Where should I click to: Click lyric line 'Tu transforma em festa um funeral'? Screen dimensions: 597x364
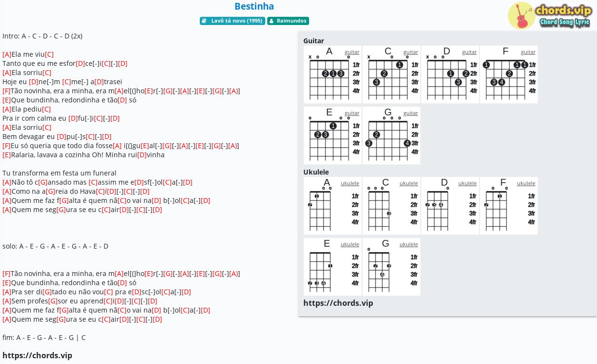coord(59,173)
